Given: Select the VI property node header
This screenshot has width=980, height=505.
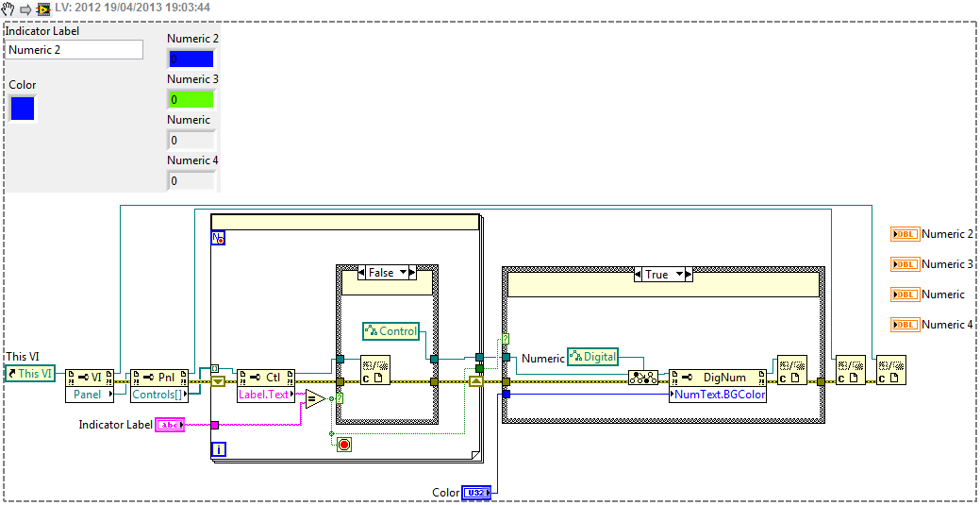Looking at the screenshot, I should click(91, 378).
